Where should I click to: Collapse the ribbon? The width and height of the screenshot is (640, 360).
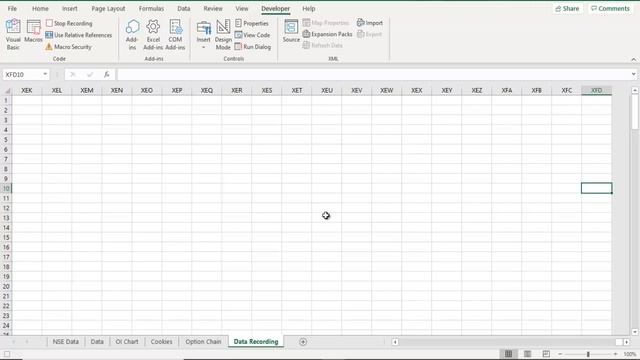click(633, 59)
